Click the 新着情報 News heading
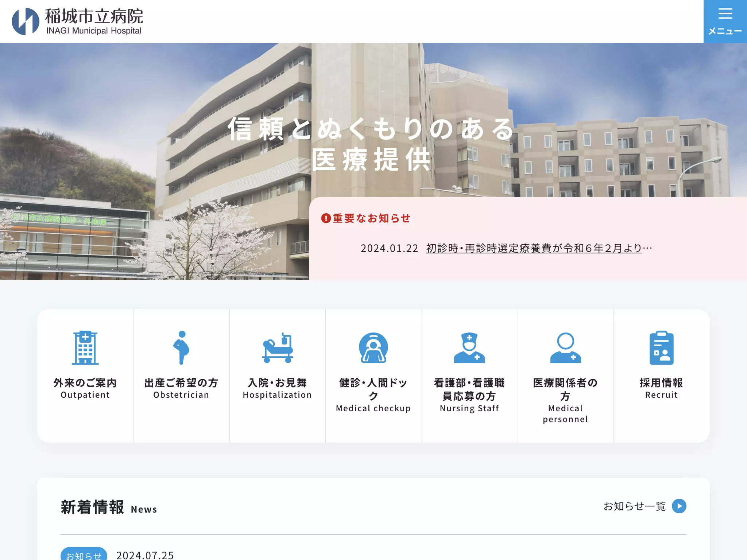747x560 pixels. pyautogui.click(x=109, y=507)
